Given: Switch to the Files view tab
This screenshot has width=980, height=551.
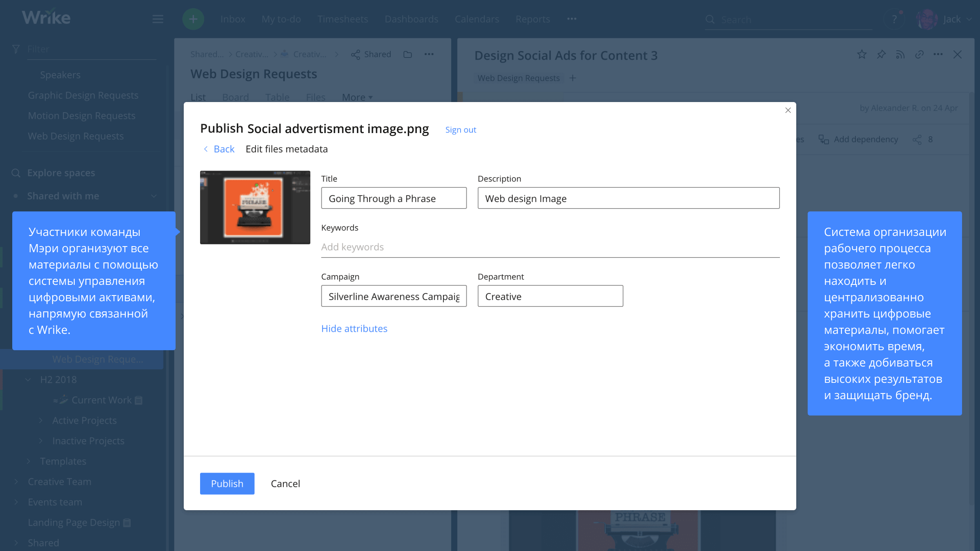Looking at the screenshot, I should click(316, 97).
